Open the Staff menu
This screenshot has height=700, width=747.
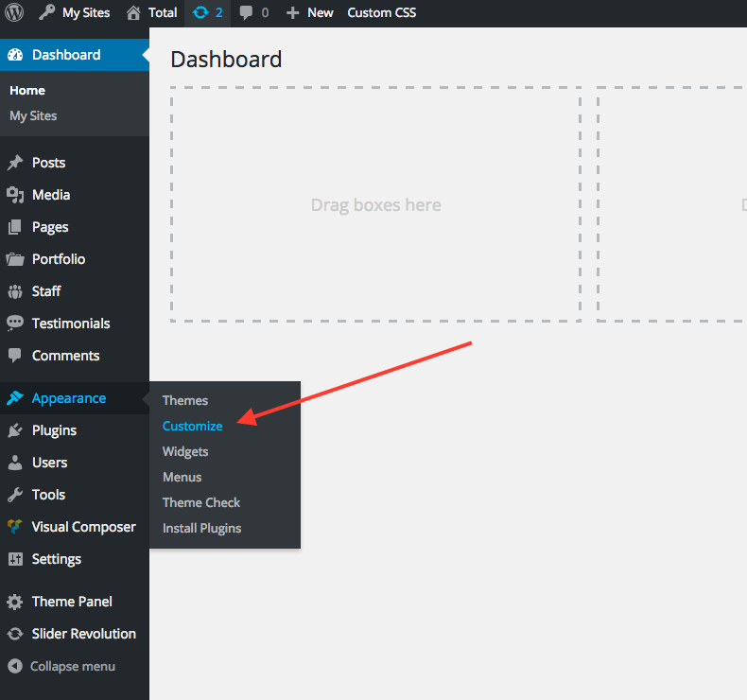pos(46,291)
